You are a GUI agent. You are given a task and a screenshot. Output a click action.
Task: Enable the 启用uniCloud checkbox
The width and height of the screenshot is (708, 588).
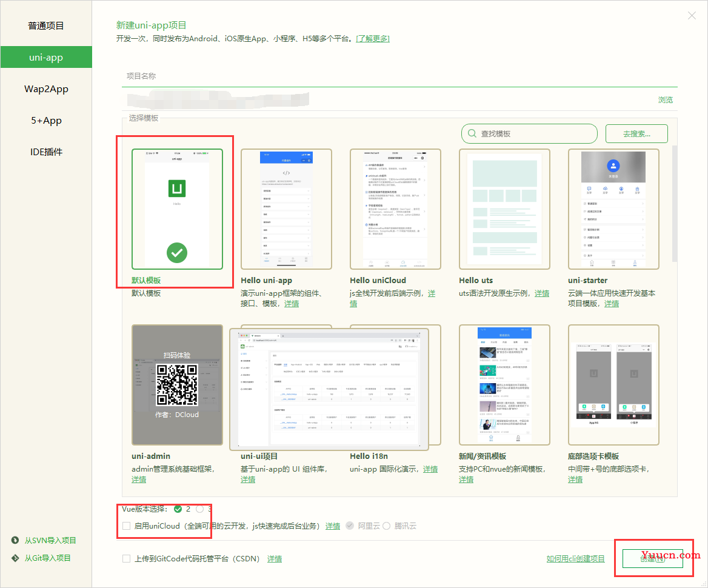(x=127, y=526)
